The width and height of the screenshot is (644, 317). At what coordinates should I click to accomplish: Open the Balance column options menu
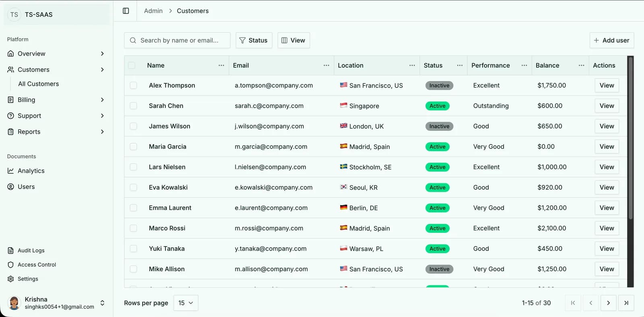581,65
